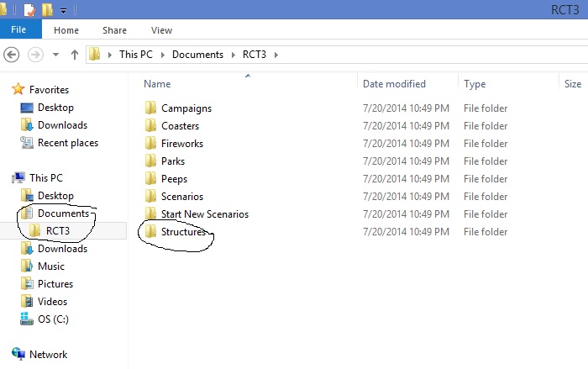Click the Properties icon in quick access toolbar

29,10
